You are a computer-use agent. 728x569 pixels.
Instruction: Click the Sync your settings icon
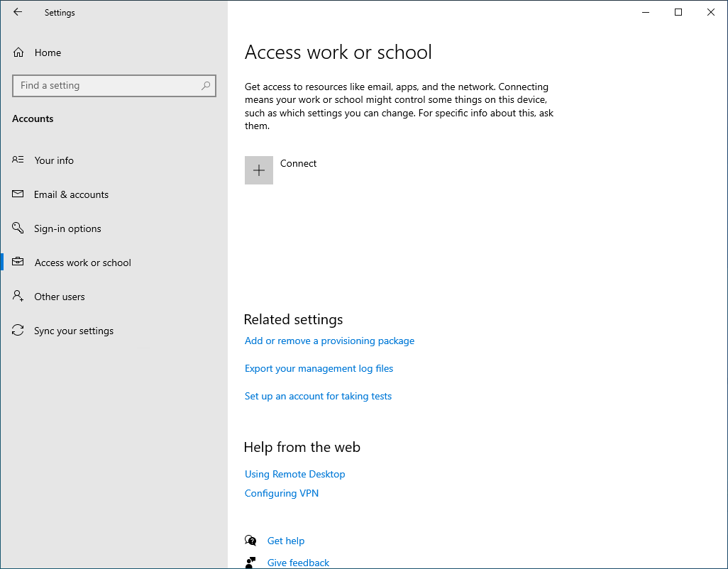click(18, 330)
